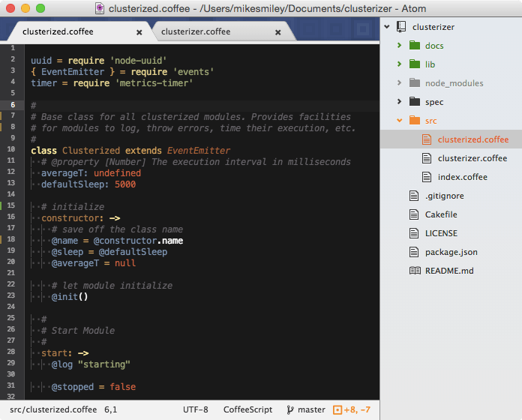
Task: Click the git branch icon in status bar
Action: [x=290, y=409]
